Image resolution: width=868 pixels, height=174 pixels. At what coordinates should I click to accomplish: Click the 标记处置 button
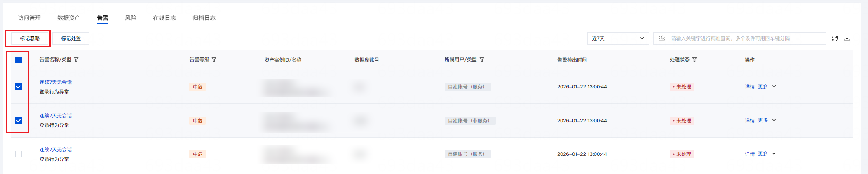pyautogui.click(x=71, y=38)
